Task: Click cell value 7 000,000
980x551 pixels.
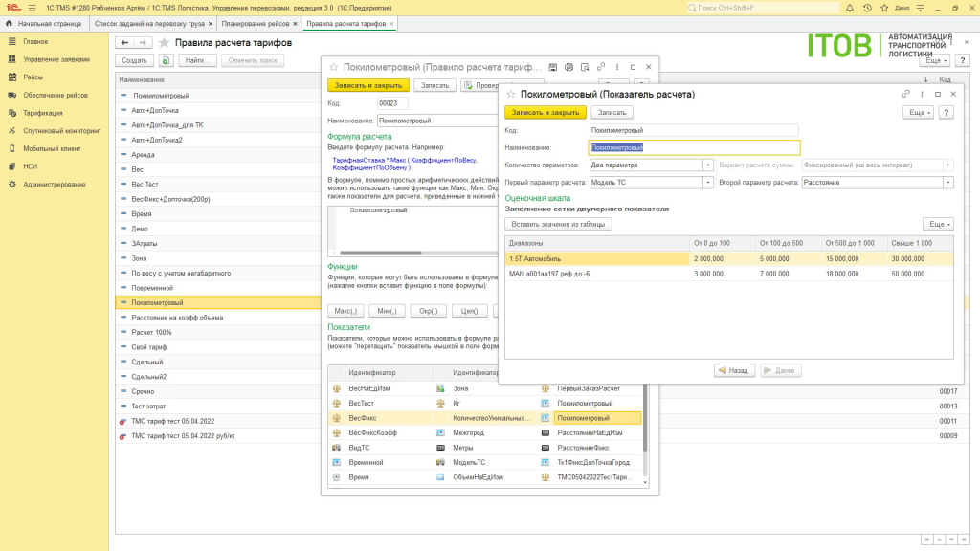Action: pos(773,274)
